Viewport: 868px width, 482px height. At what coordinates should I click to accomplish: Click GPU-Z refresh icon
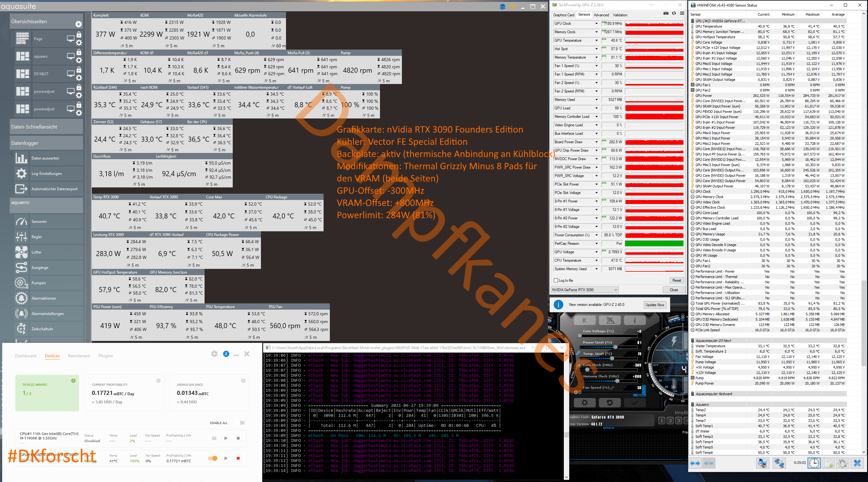pos(674,13)
